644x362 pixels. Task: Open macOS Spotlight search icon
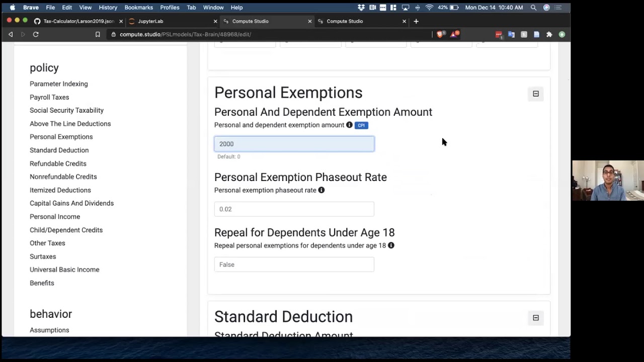coord(533,8)
